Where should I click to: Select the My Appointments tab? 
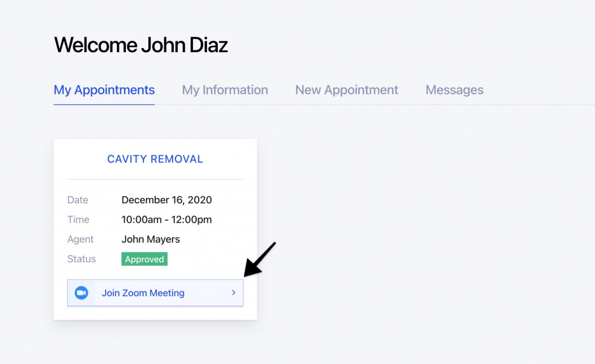pyautogui.click(x=104, y=90)
